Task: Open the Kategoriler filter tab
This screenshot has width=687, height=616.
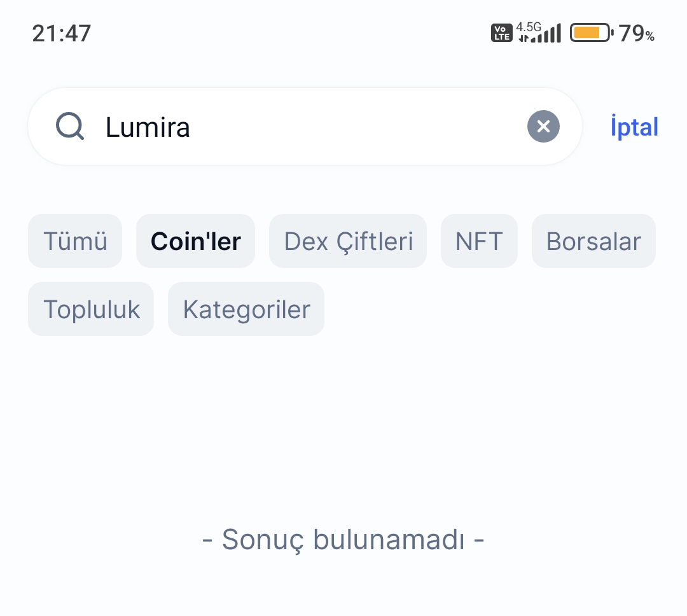Action: (246, 309)
